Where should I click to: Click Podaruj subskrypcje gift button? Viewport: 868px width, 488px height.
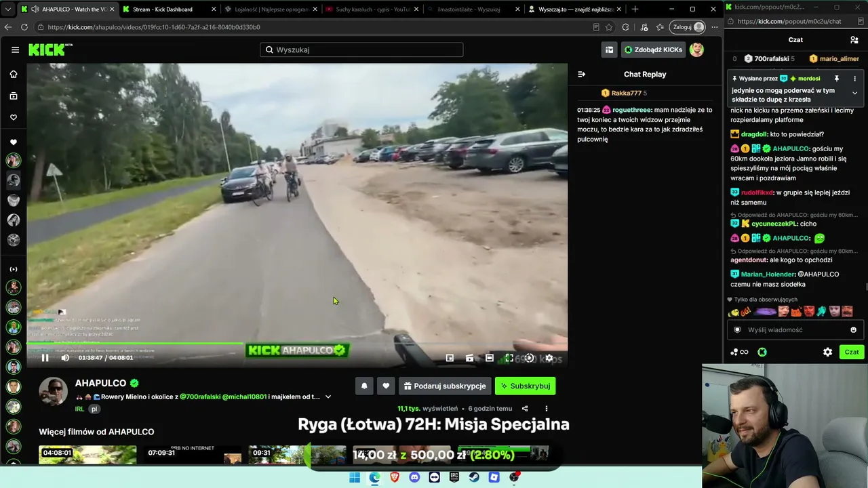tap(445, 386)
